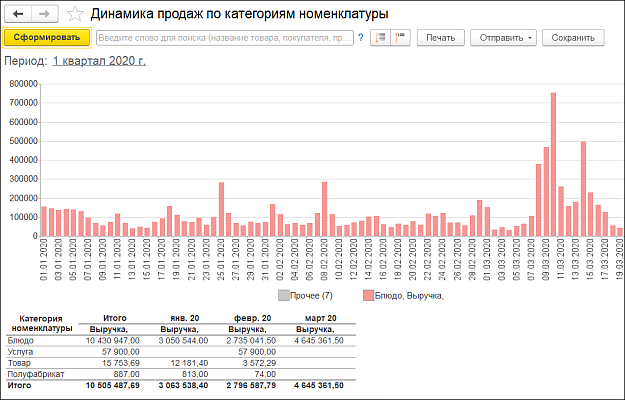Click the grey Прочее (7) legend swatch

pyautogui.click(x=285, y=296)
